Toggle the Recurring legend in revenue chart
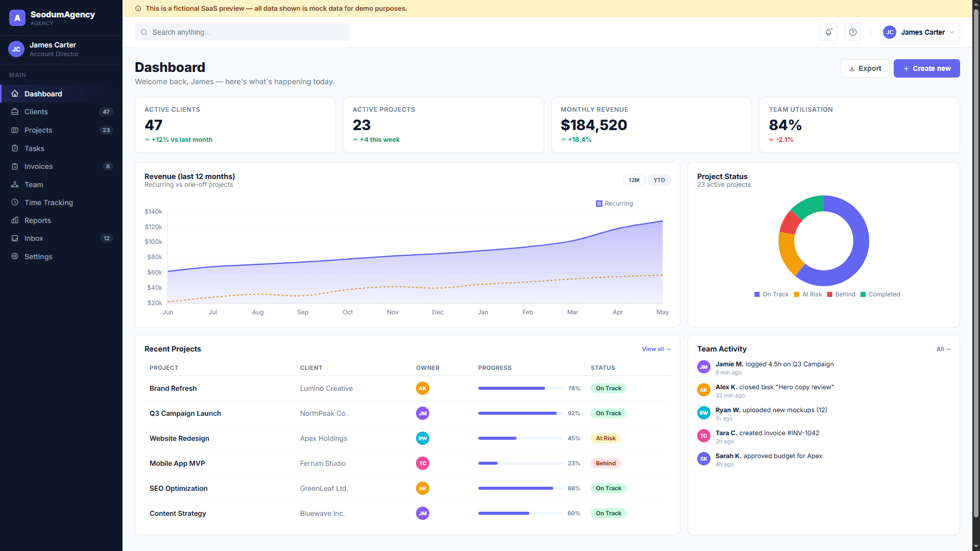 coord(615,204)
